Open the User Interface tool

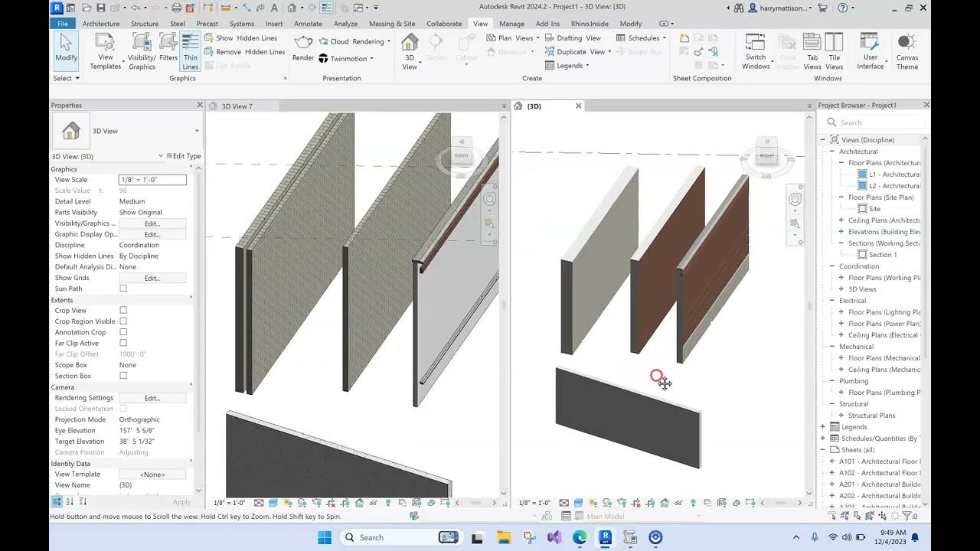pyautogui.click(x=871, y=48)
